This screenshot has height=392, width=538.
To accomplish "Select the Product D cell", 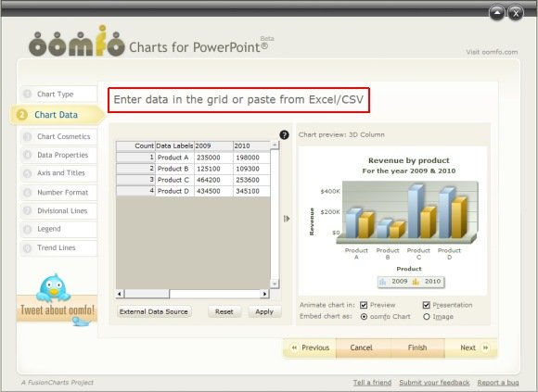I will click(174, 191).
